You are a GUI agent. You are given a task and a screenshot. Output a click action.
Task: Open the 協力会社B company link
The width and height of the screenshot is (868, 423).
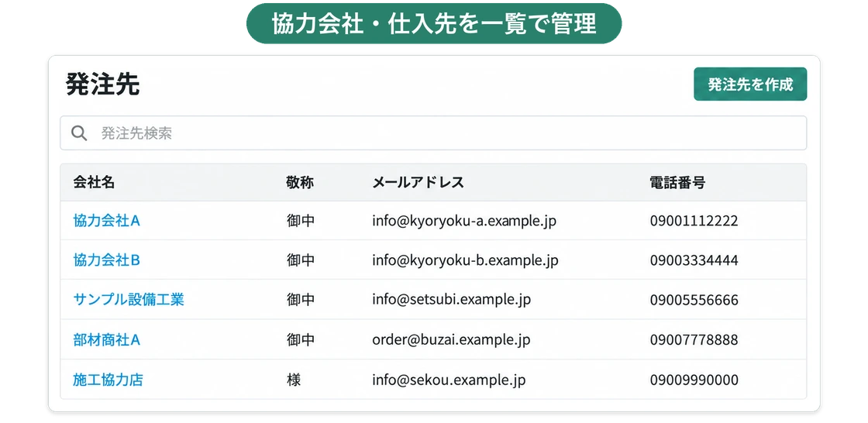tap(106, 260)
